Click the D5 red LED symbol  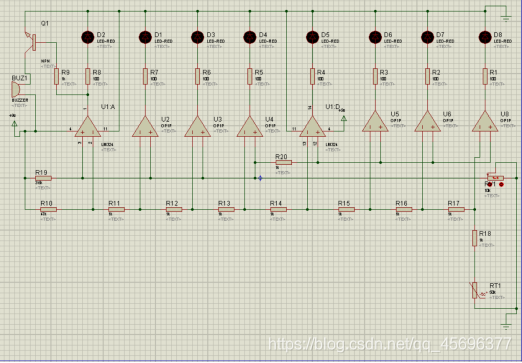[x=312, y=37]
